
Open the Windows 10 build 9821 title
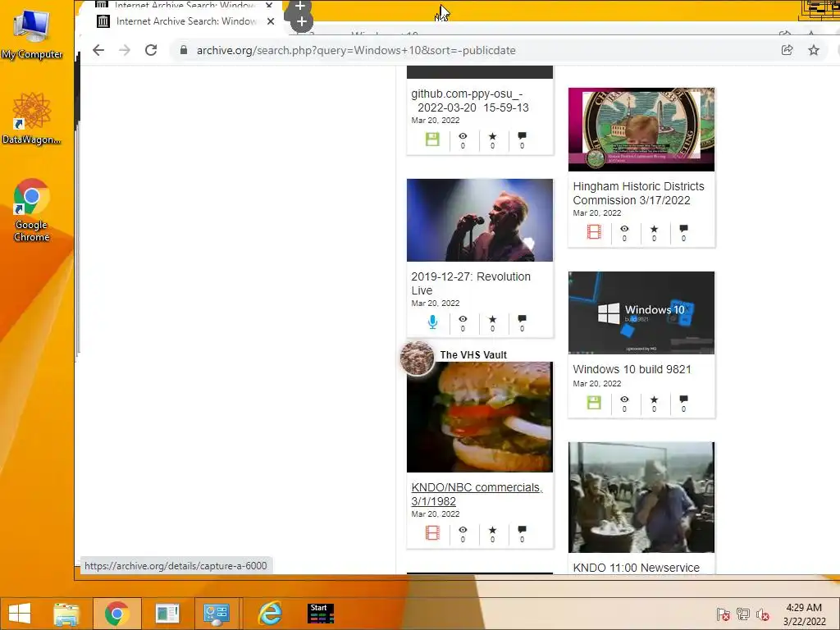pyautogui.click(x=632, y=369)
